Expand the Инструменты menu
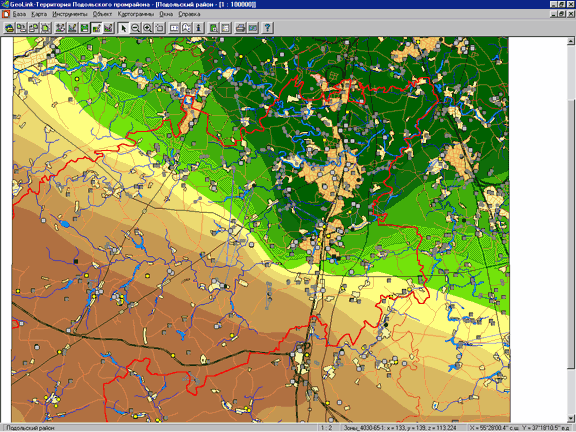576x432 pixels. click(70, 14)
